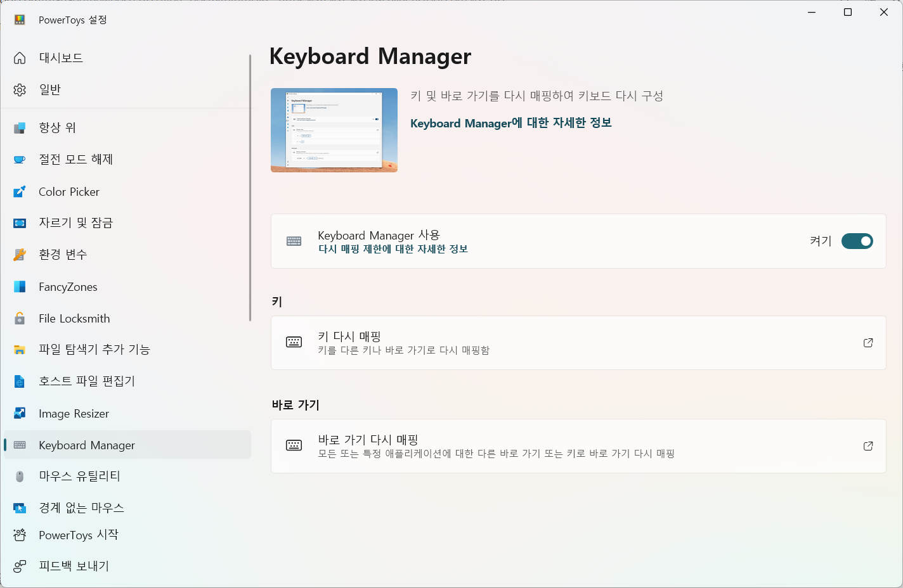Click the Keyboard Manager preview thumbnail image
The width and height of the screenshot is (903, 588).
coord(334,130)
